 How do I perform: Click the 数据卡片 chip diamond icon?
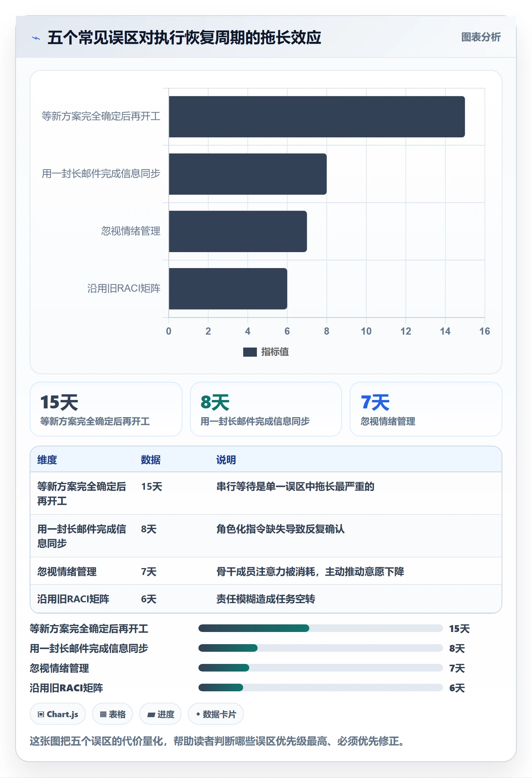point(198,714)
